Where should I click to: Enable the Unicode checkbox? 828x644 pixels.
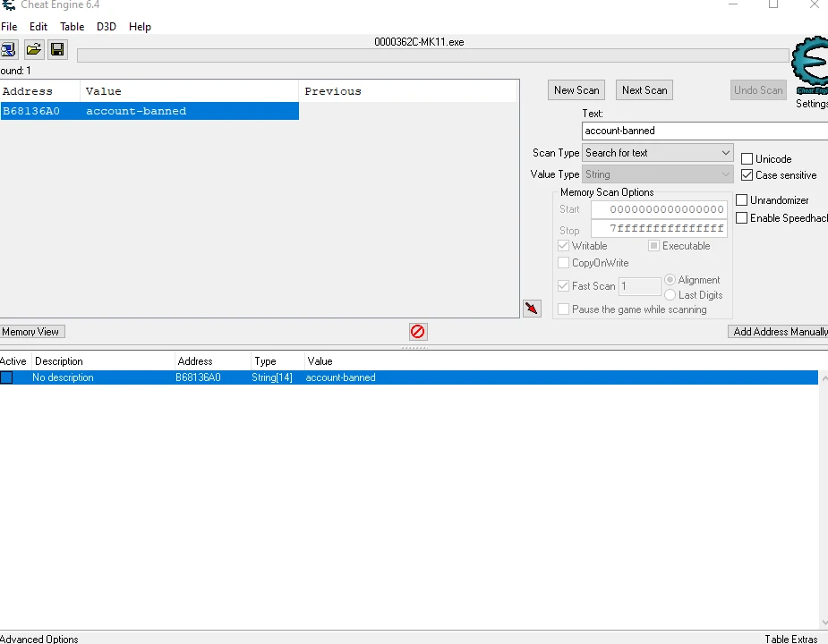point(747,159)
